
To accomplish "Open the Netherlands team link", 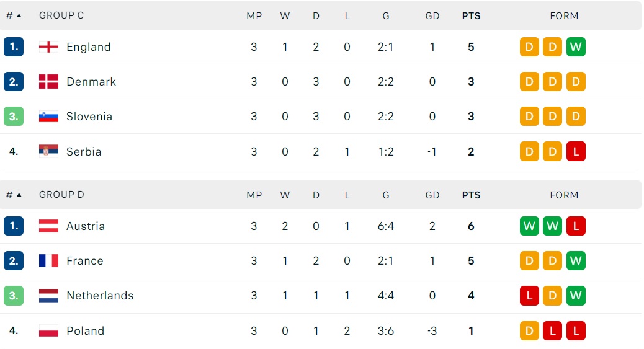I will pyautogui.click(x=100, y=296).
